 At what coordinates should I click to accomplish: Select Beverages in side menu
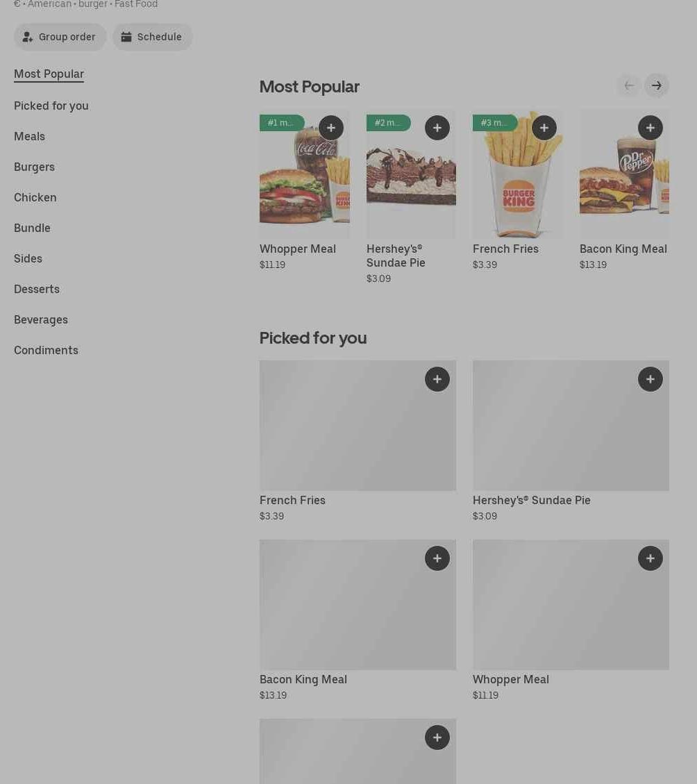41,320
